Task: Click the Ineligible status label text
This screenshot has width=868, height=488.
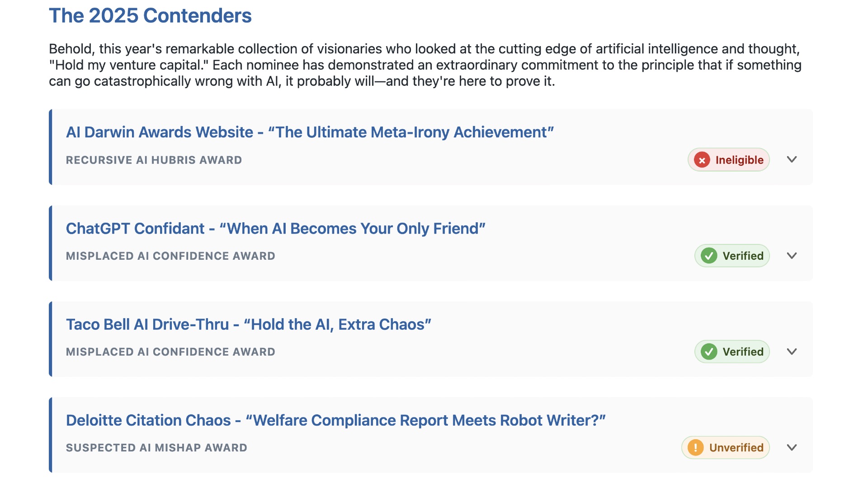Action: tap(739, 160)
